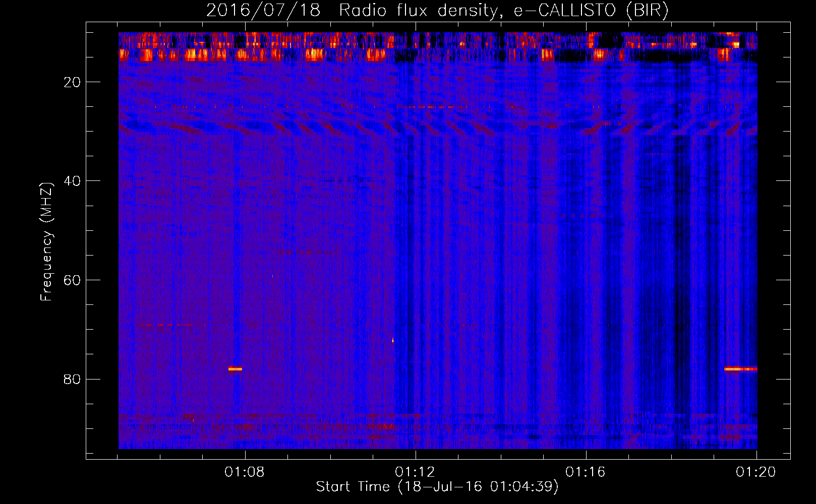The height and width of the screenshot is (504, 816).
Task: Click the 01:16 time tick label
Action: tap(586, 472)
